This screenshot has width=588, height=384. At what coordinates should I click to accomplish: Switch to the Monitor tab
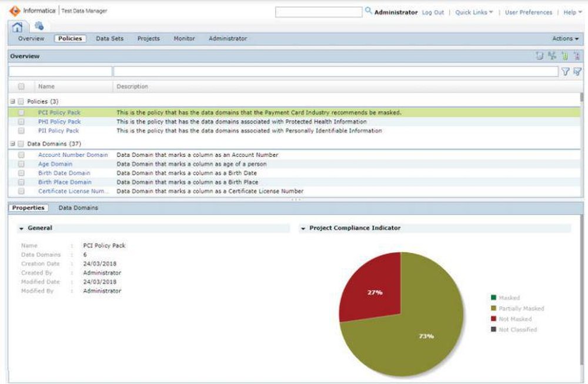coord(184,39)
